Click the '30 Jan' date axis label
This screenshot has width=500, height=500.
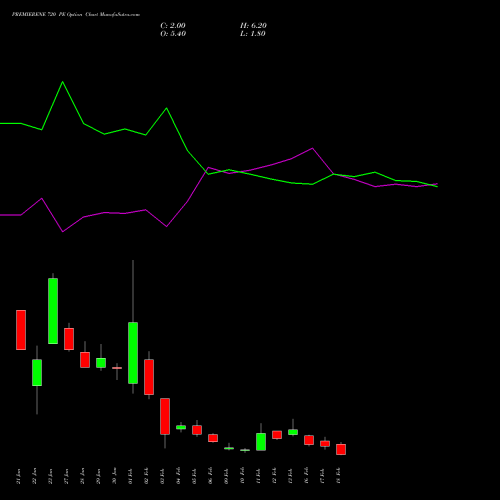tap(115, 476)
